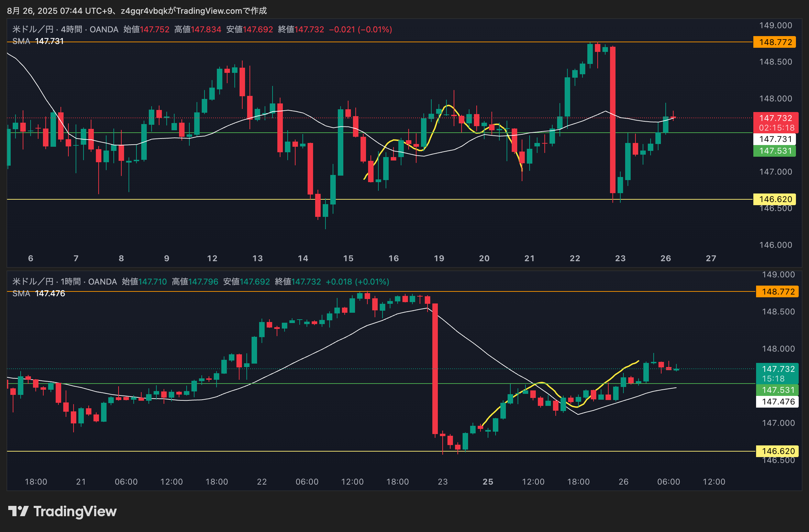The image size is (809, 532).
Task: Click the date label 23 on upper time axis
Action: tap(620, 258)
